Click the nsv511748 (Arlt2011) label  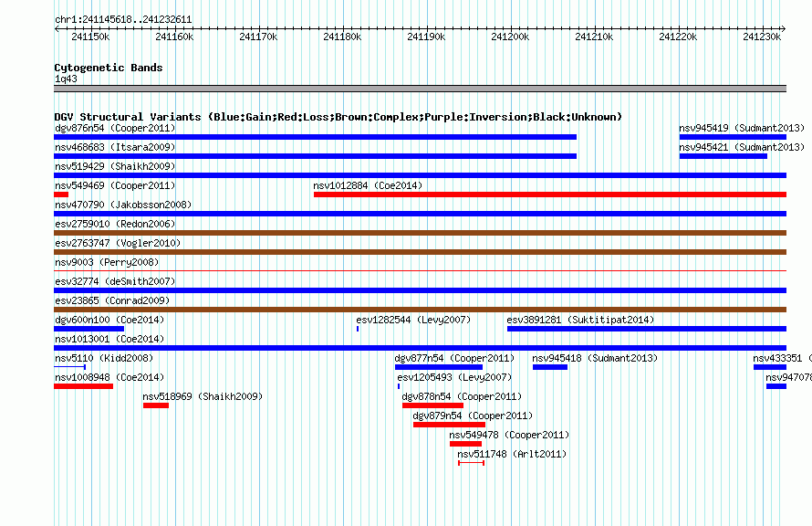pos(512,454)
